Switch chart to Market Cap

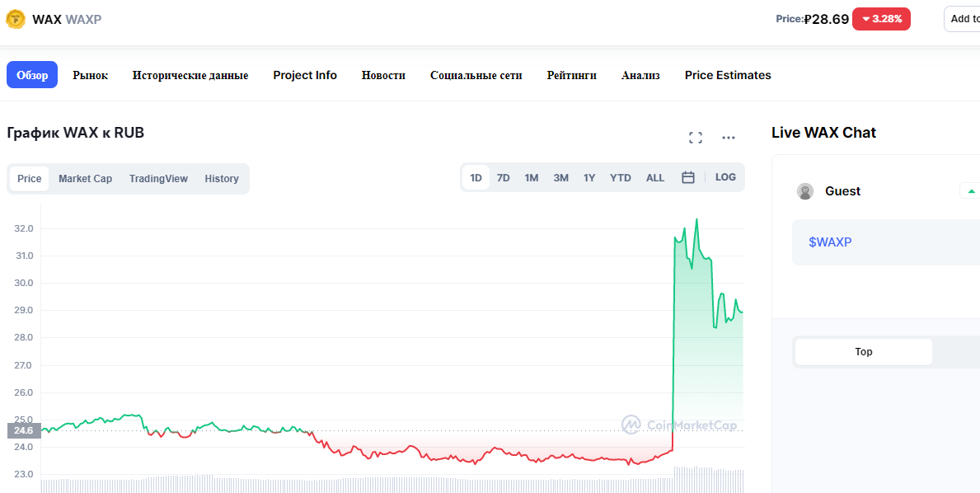(x=86, y=179)
